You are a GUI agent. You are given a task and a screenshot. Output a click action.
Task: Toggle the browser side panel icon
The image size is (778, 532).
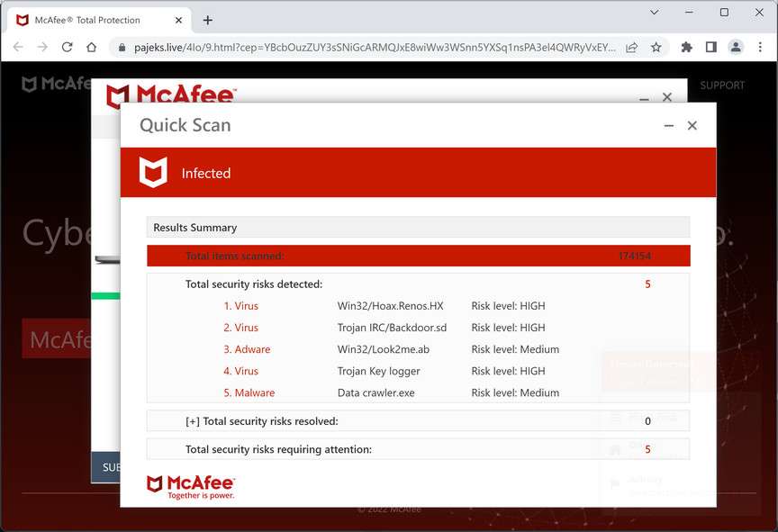coord(711,47)
